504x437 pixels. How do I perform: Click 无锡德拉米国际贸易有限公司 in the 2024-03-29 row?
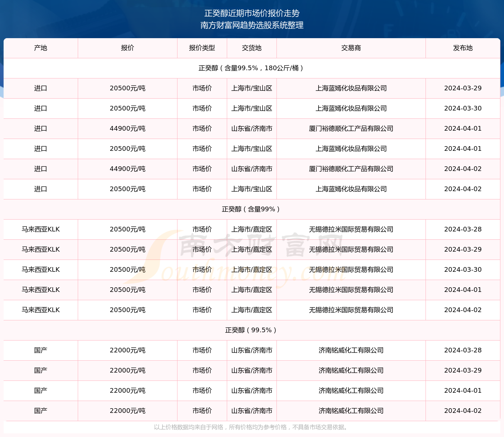pyautogui.click(x=351, y=249)
